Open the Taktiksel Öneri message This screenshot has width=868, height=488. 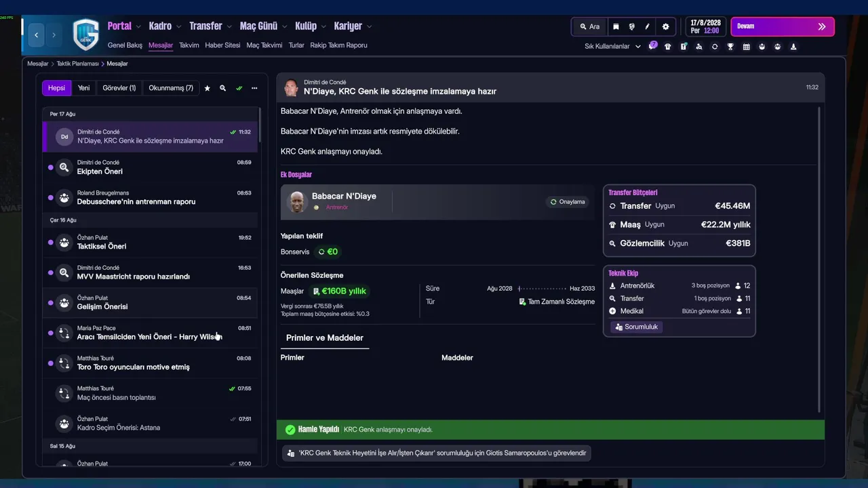point(150,242)
